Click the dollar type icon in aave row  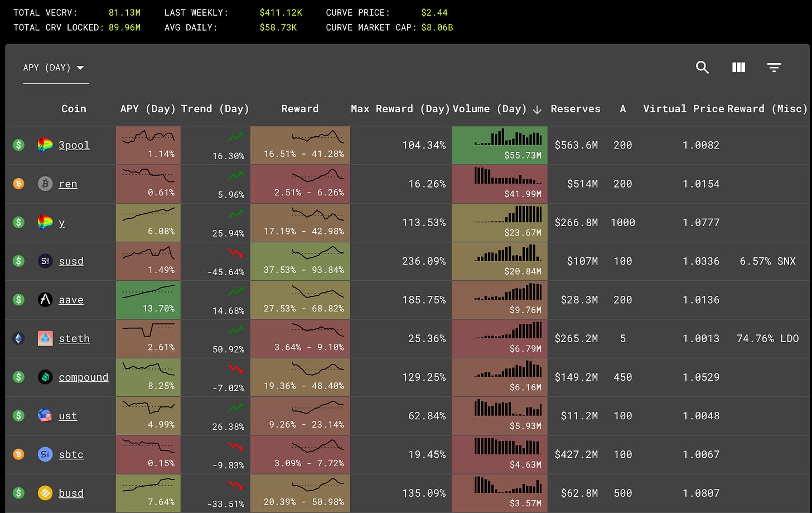[18, 300]
